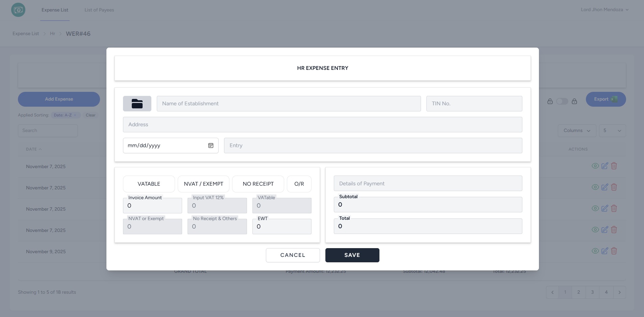Delete the first November 7, 2025 expense

coord(614,166)
